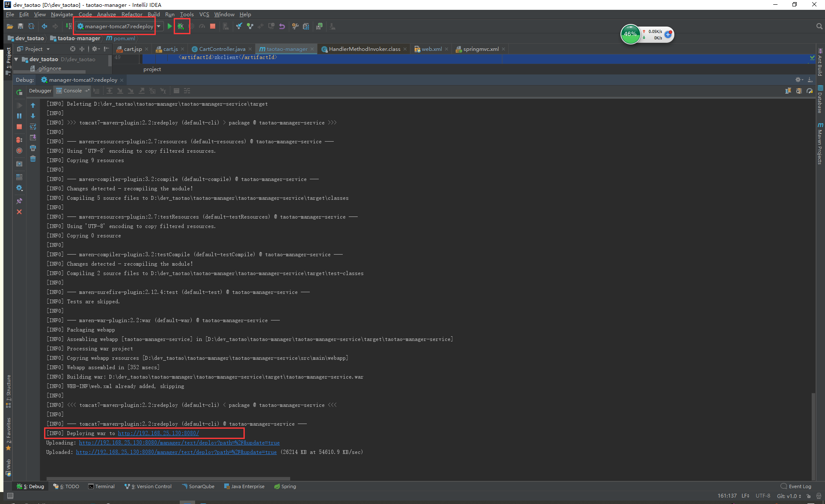Toggle soft-wrap in the console gutter
Screen dimensions: 825x504
(x=33, y=127)
